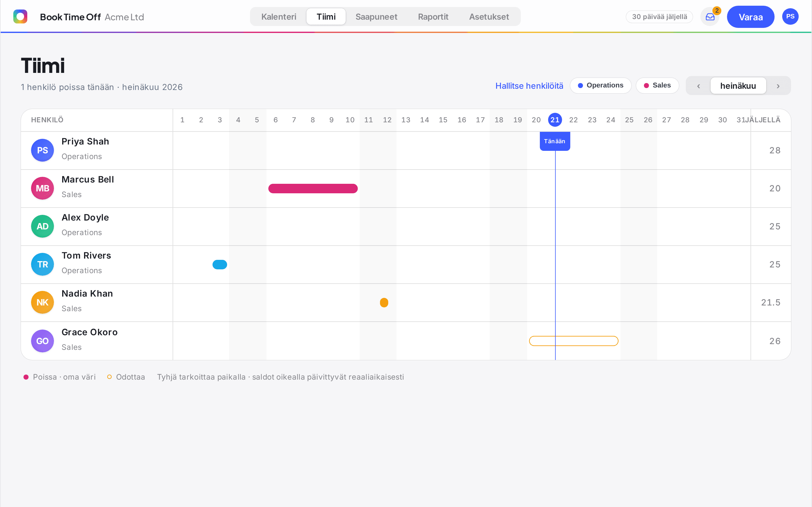Click the Varaa button

[750, 17]
